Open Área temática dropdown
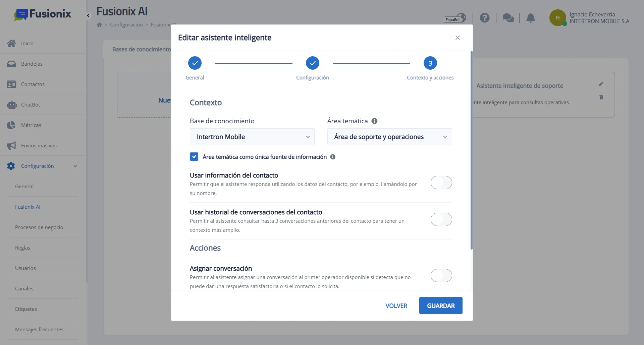644x345 pixels. [389, 137]
